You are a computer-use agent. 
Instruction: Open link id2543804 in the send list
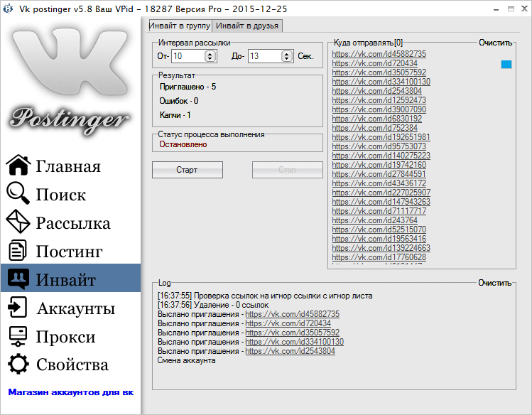point(376,91)
